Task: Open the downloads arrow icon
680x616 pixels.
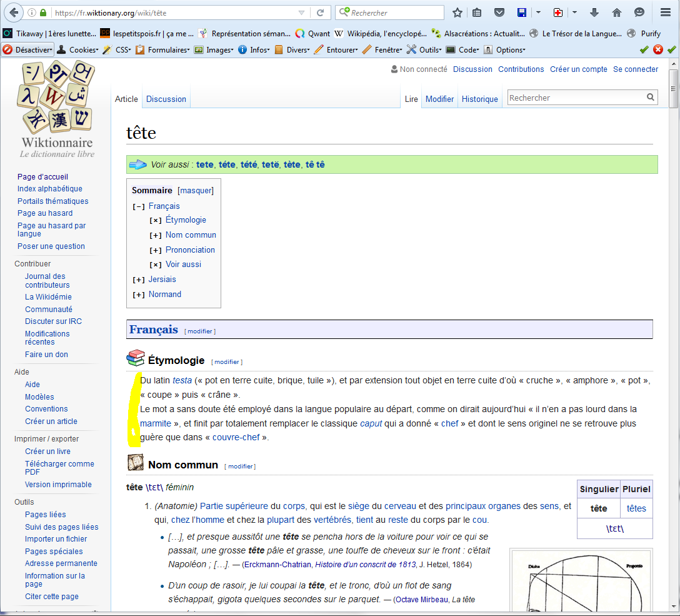Action: point(594,13)
